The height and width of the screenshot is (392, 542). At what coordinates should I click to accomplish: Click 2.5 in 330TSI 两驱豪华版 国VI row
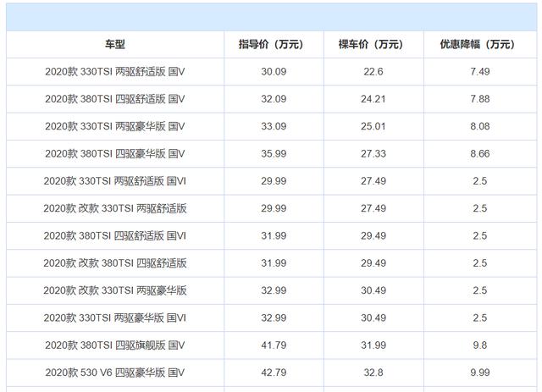tap(480, 317)
